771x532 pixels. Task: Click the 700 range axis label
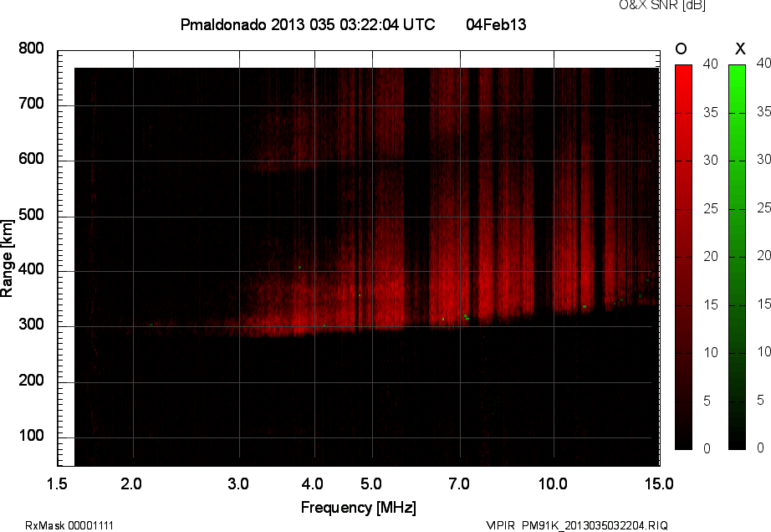[32, 104]
